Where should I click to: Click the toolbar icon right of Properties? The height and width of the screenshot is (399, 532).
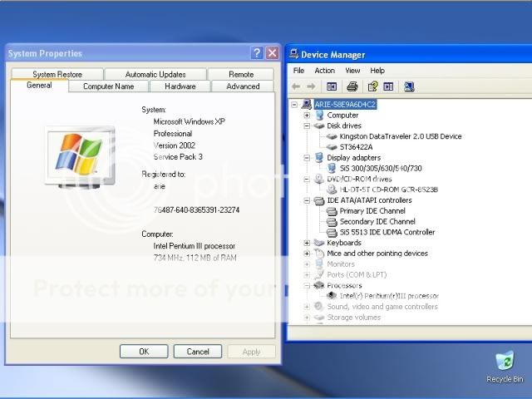tap(388, 86)
